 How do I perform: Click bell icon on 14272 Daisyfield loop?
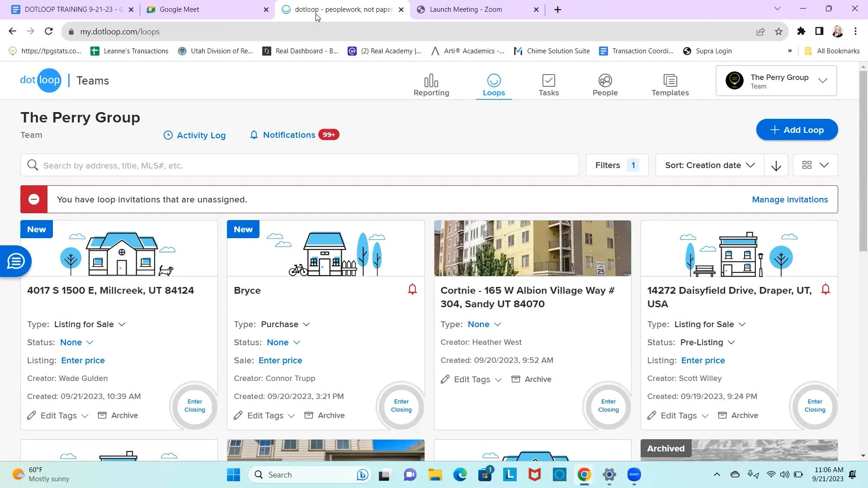click(x=825, y=289)
